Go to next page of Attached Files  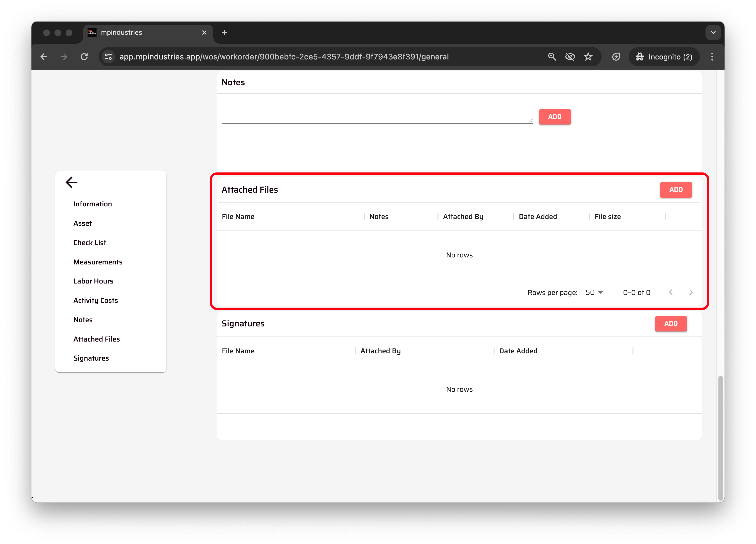tap(691, 292)
